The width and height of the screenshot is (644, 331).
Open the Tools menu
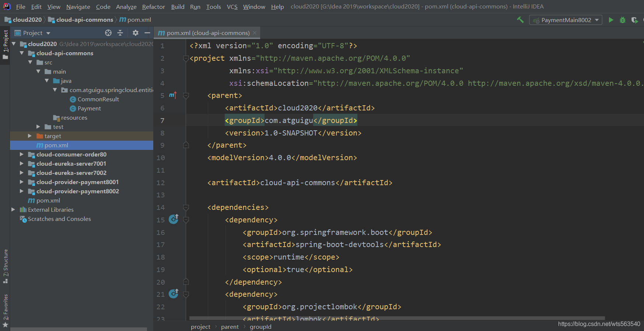pyautogui.click(x=214, y=7)
